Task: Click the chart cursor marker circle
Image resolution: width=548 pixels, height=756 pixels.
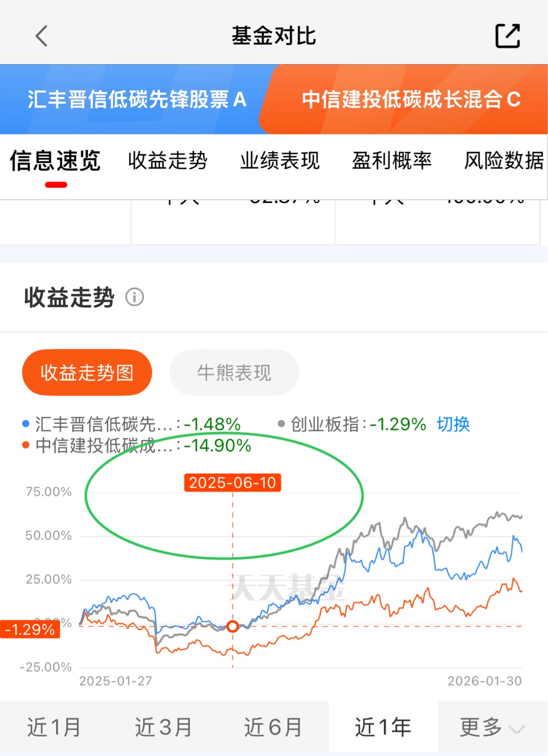Action: click(232, 626)
